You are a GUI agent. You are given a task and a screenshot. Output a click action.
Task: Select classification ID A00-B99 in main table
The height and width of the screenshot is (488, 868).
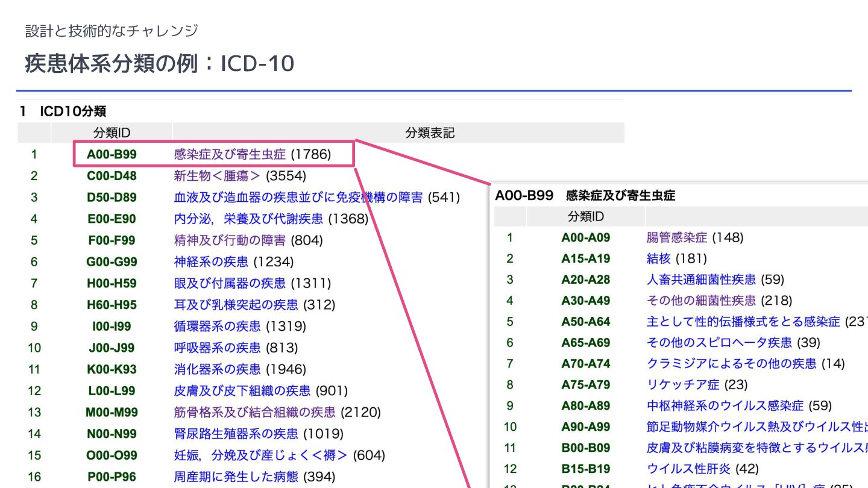pos(112,154)
